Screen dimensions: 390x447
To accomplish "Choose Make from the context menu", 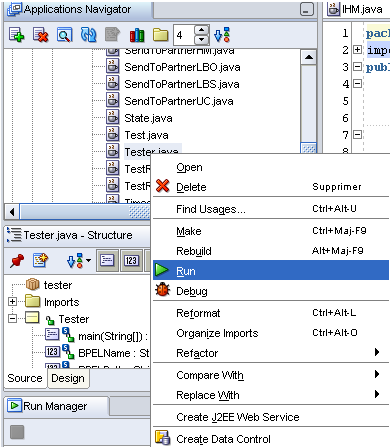I will (271, 231).
